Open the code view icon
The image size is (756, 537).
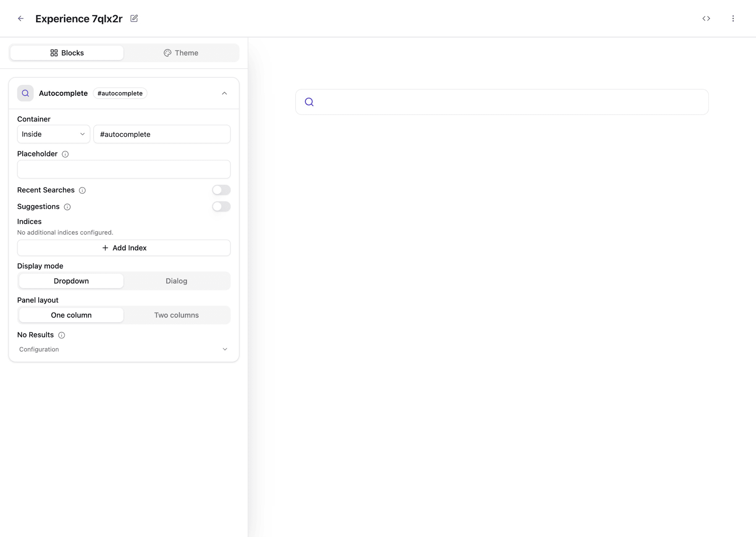pyautogui.click(x=706, y=18)
